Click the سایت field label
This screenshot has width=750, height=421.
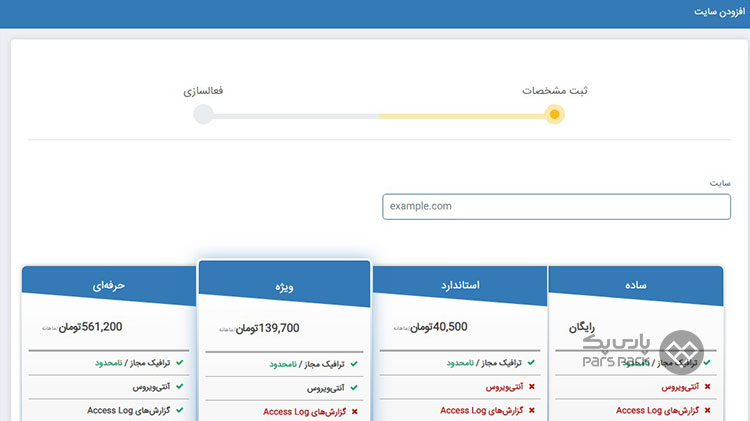(x=720, y=183)
